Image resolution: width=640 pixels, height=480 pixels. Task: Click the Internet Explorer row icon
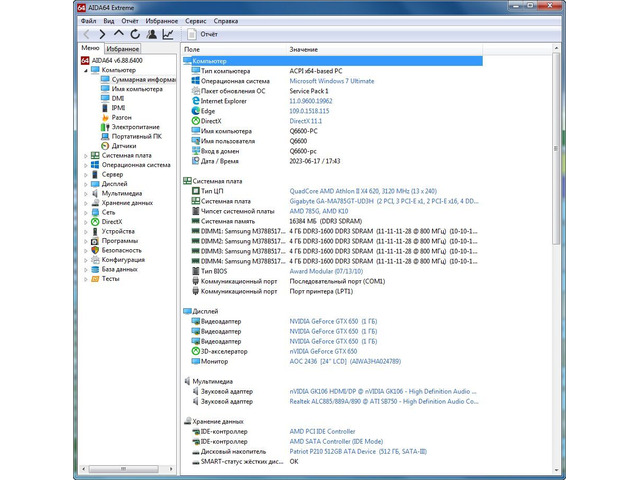tap(196, 100)
